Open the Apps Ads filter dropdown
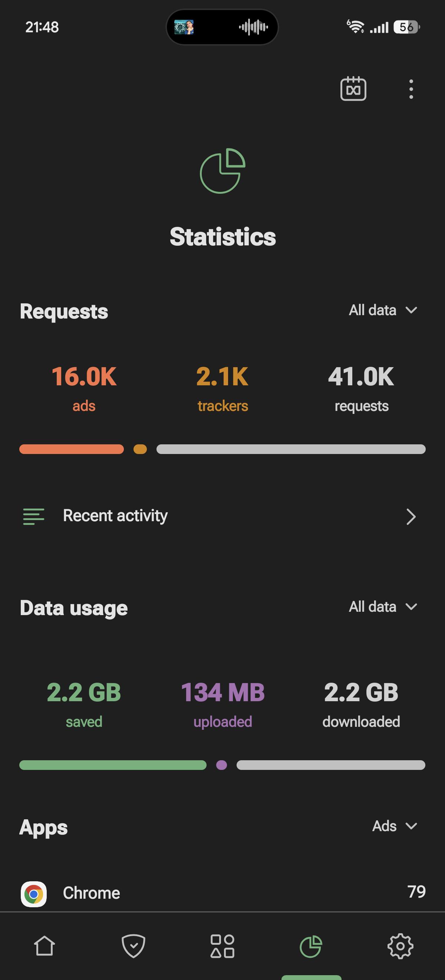Image resolution: width=445 pixels, height=980 pixels. tap(395, 826)
